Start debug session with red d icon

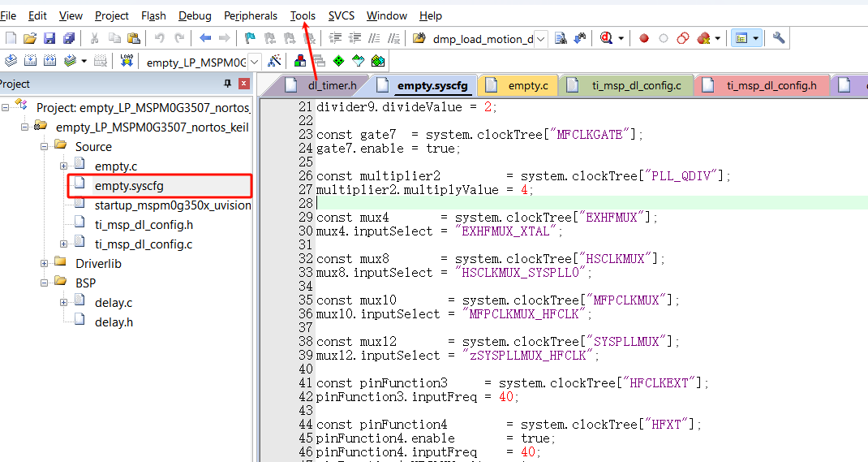pyautogui.click(x=606, y=38)
